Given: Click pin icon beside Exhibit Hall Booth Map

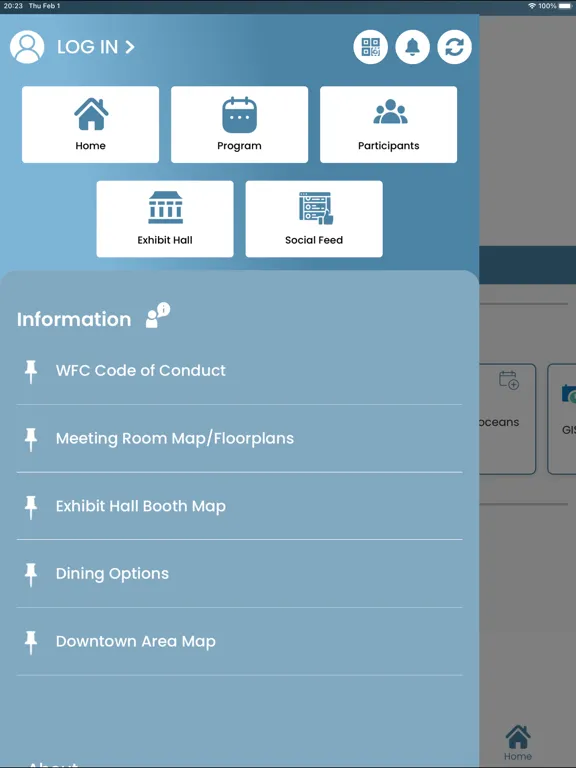Looking at the screenshot, I should pyautogui.click(x=31, y=507).
